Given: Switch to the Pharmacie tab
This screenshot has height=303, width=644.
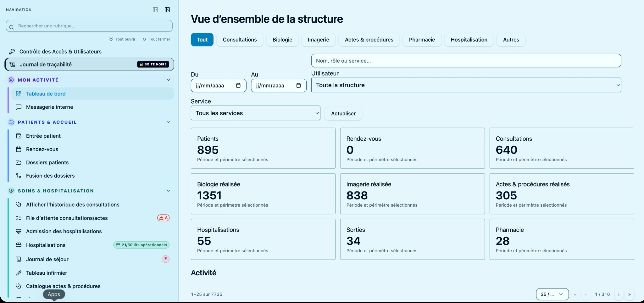Looking at the screenshot, I should (x=422, y=40).
